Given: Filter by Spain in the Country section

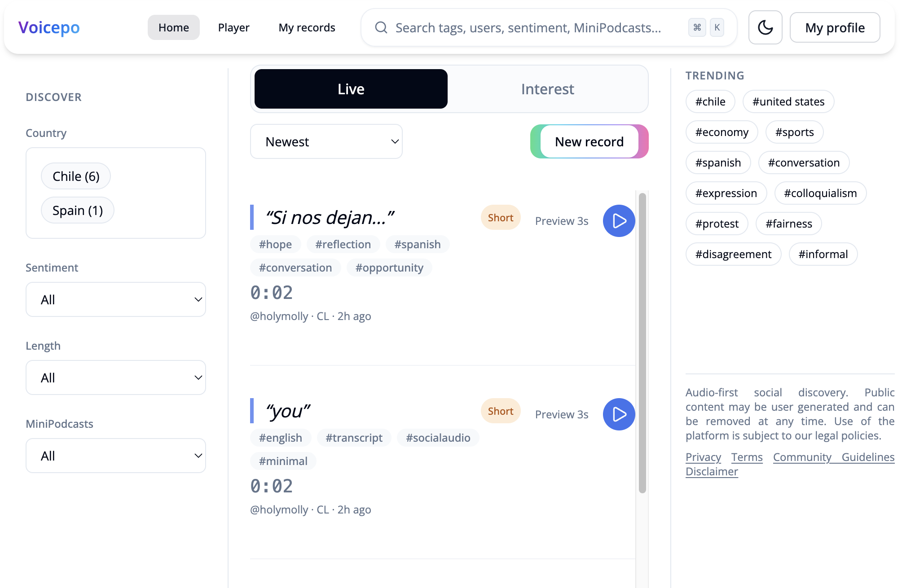Looking at the screenshot, I should (x=77, y=210).
